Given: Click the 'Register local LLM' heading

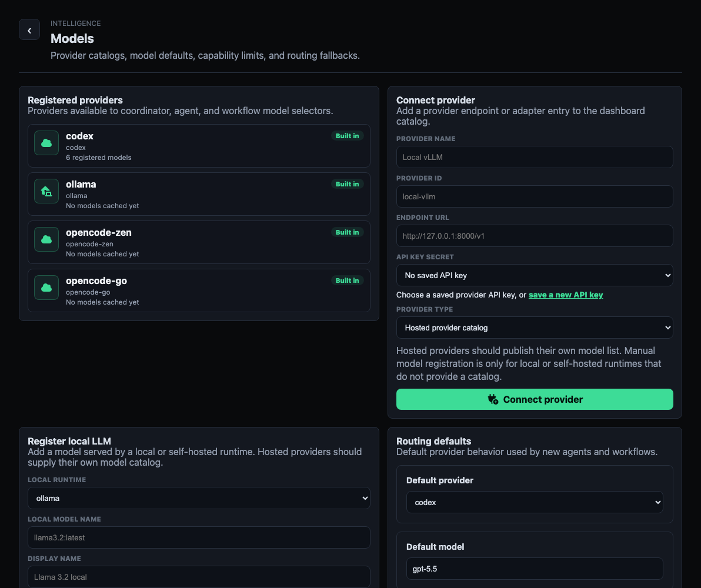Looking at the screenshot, I should [x=69, y=441].
